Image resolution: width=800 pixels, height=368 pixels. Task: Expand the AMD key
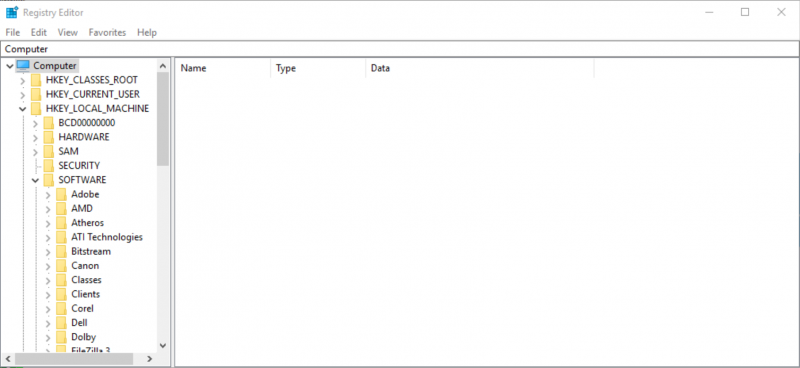pos(48,209)
